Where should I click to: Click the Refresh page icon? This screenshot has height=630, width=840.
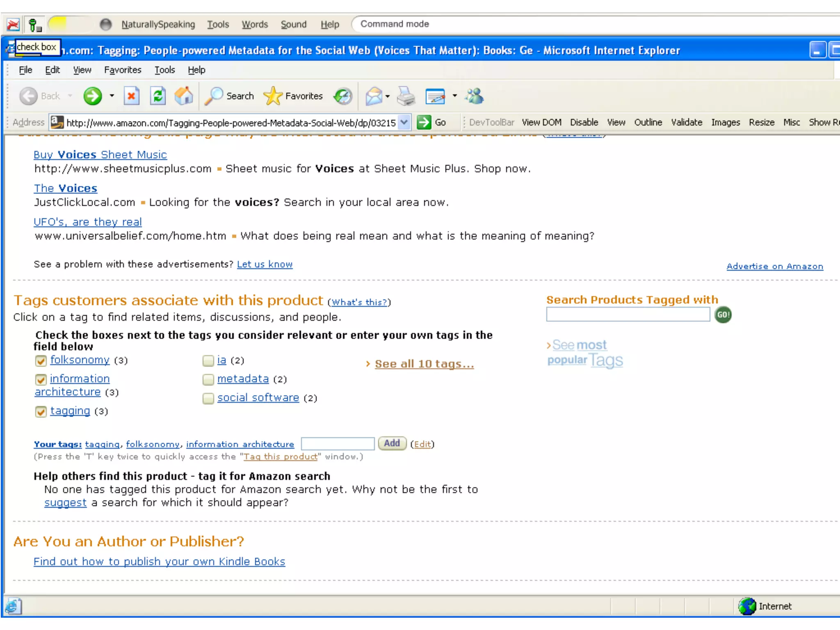point(157,96)
